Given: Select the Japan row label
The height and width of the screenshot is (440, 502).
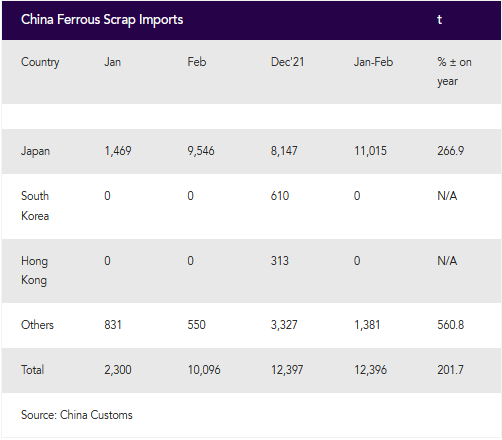Looking at the screenshot, I should 35,151.
